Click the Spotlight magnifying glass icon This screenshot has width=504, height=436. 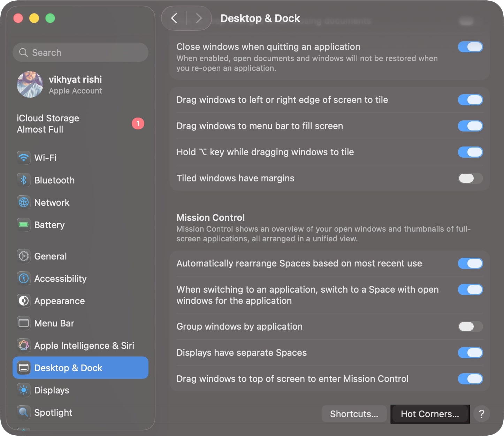coord(23,412)
